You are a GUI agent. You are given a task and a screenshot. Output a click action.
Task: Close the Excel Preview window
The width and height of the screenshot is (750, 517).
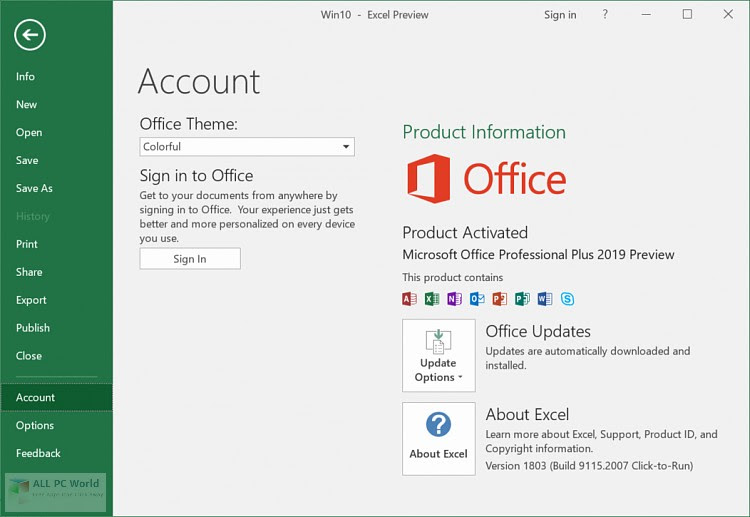(728, 14)
